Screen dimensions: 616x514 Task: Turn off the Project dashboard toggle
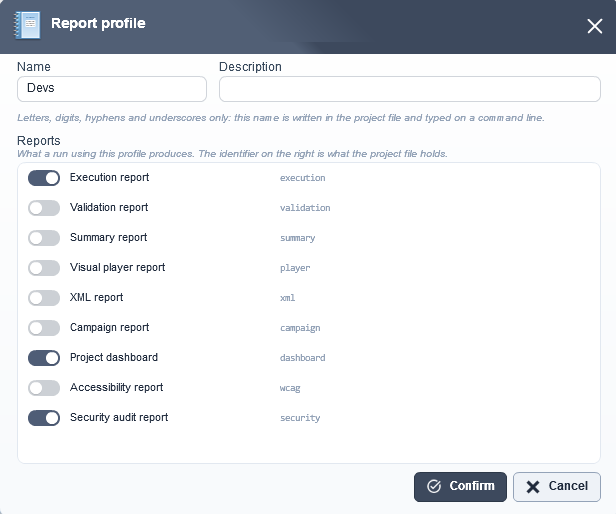(x=44, y=358)
